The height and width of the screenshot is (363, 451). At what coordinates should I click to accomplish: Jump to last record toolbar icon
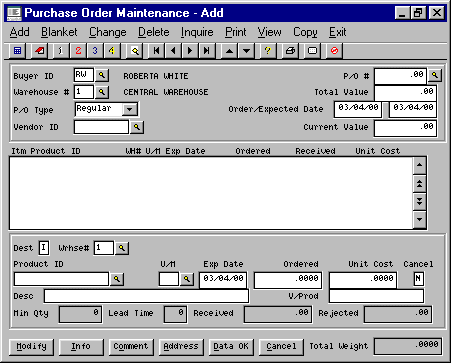(207, 51)
